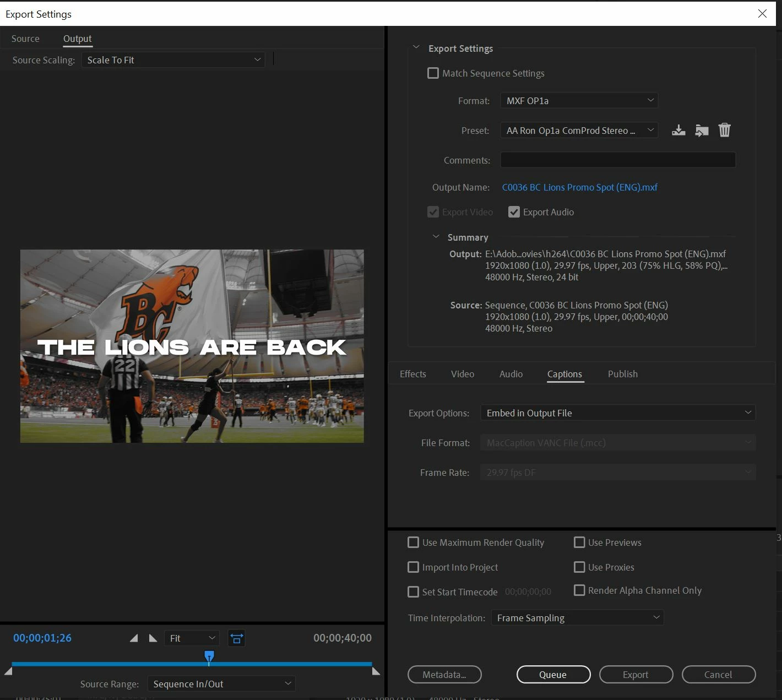
Task: Click the output name .mxf link
Action: coord(580,187)
